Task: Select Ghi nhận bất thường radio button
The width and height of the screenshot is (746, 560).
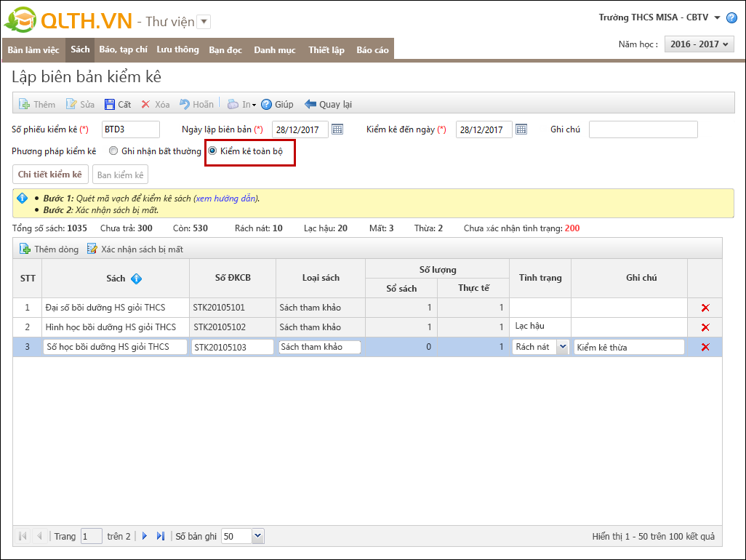Action: [113, 151]
